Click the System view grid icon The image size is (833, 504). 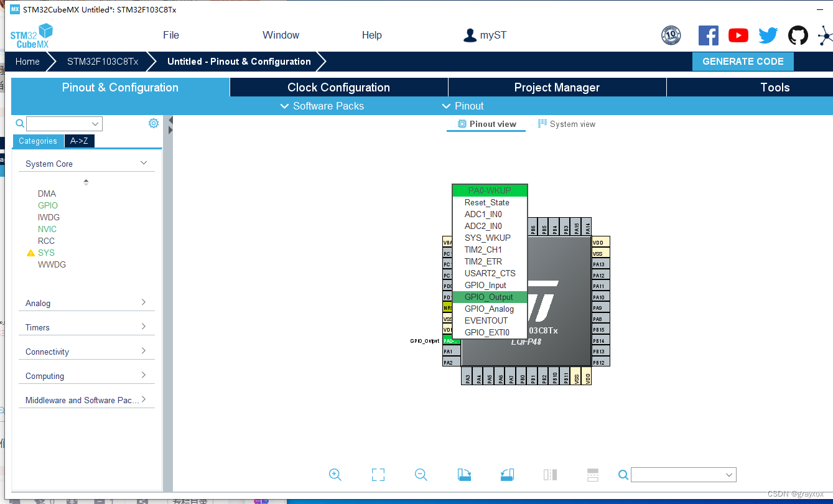542,124
